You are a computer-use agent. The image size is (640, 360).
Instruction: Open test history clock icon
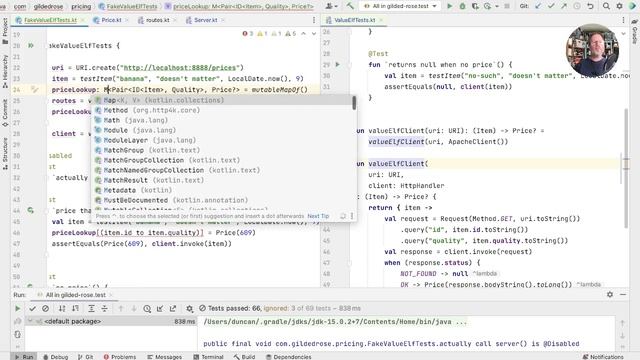click(147, 309)
